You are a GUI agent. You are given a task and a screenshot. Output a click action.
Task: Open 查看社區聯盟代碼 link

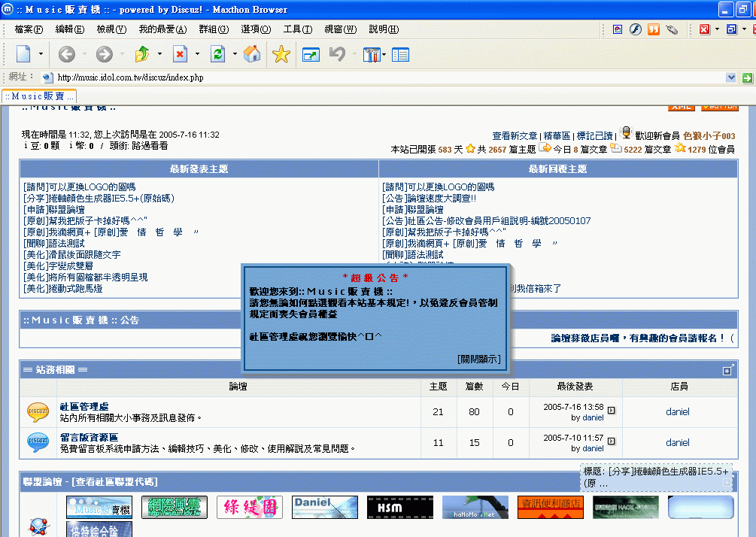coord(115,481)
